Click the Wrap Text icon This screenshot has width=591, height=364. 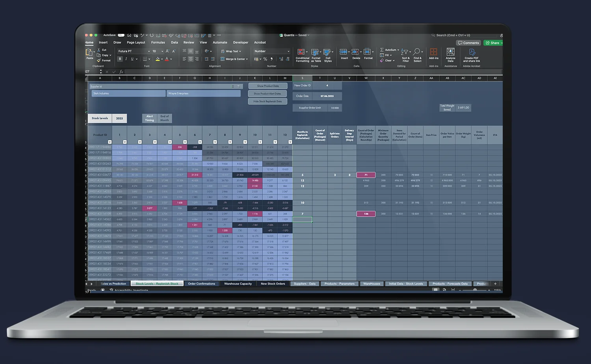click(223, 51)
